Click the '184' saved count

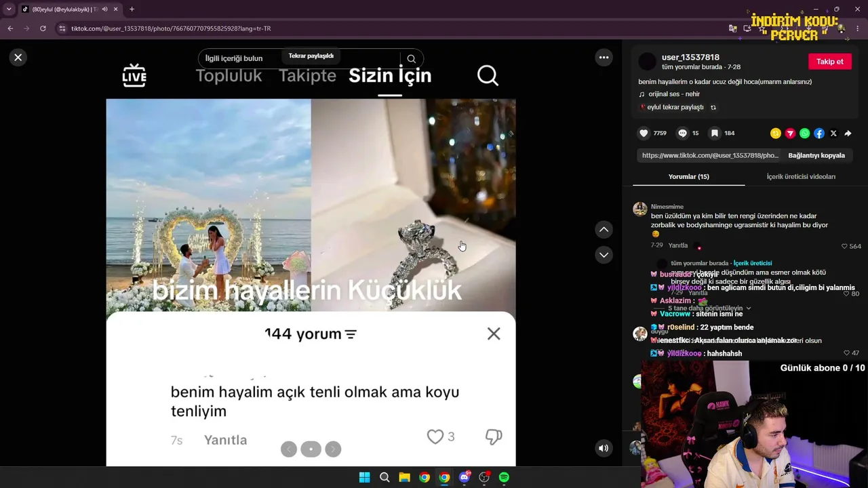point(730,134)
